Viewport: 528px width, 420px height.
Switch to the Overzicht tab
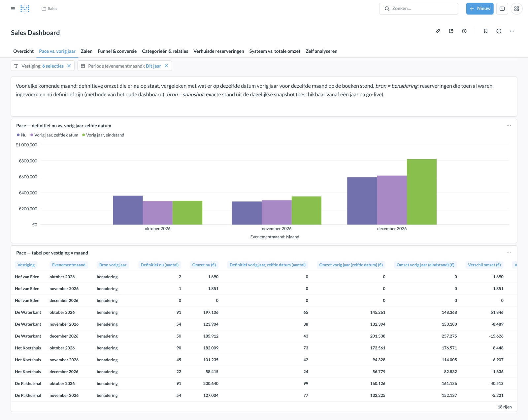(23, 51)
